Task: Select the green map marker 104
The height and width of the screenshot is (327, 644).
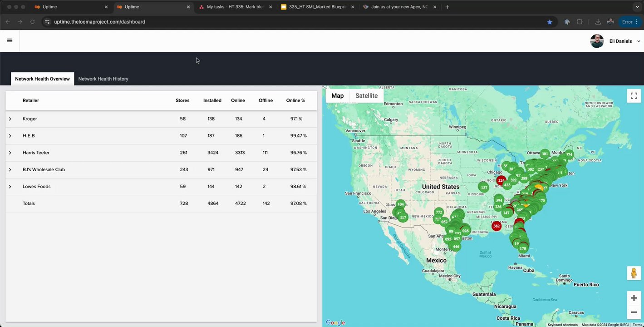Action: [x=400, y=204]
